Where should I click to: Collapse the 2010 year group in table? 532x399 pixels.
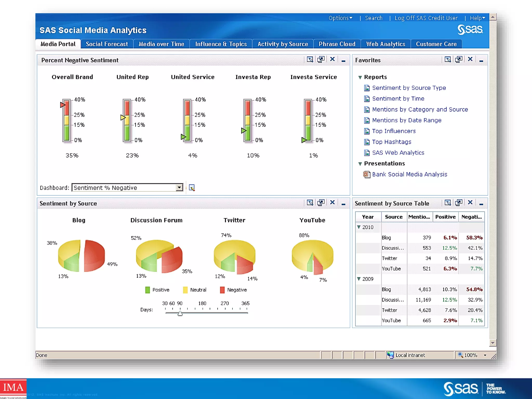pyautogui.click(x=359, y=227)
